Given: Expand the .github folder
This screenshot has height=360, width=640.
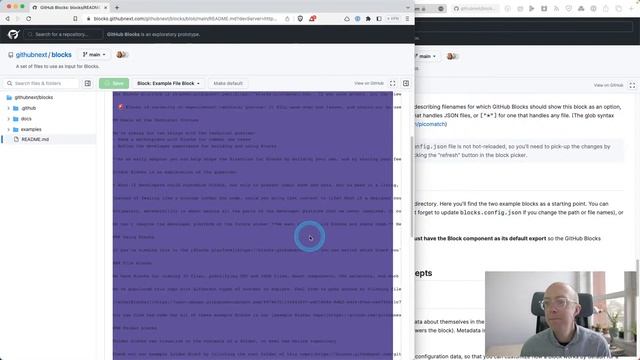Looking at the screenshot, I should (9, 108).
